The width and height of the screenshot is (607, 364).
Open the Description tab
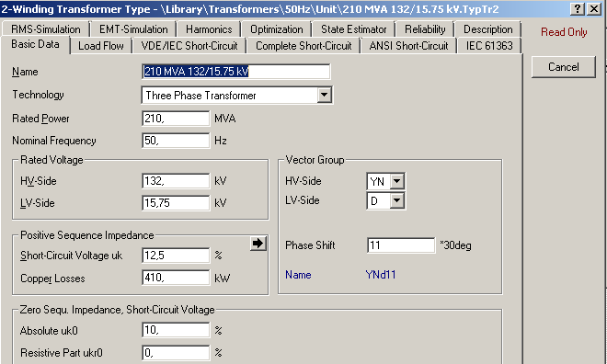click(x=487, y=29)
